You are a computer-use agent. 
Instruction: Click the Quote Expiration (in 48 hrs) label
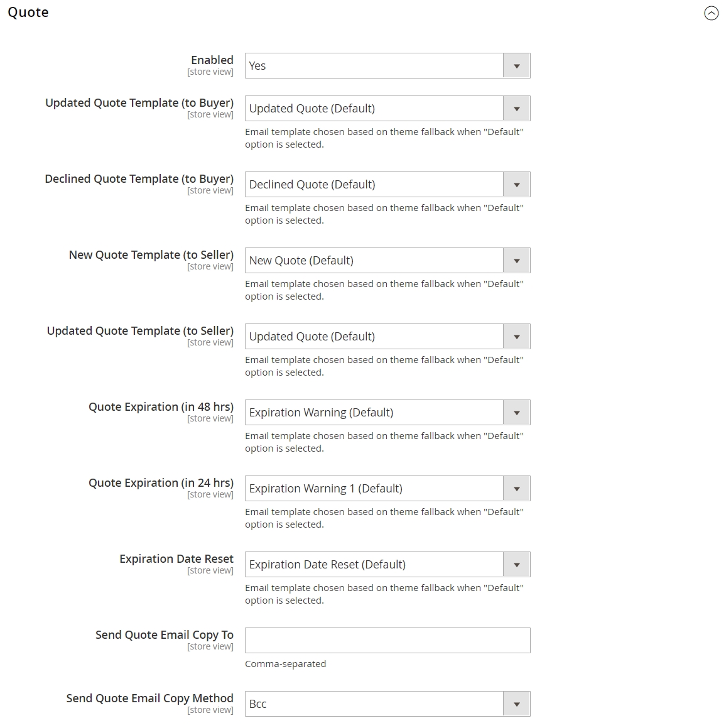[x=161, y=407]
